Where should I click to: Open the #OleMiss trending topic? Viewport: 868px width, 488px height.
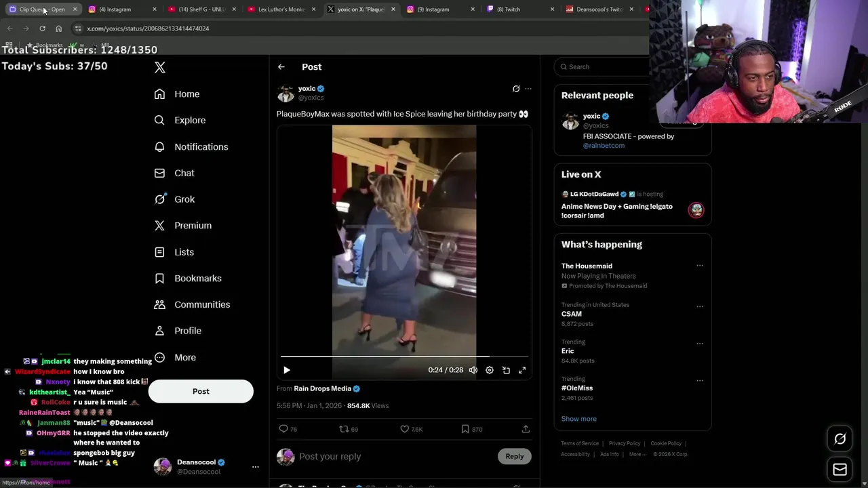point(577,388)
